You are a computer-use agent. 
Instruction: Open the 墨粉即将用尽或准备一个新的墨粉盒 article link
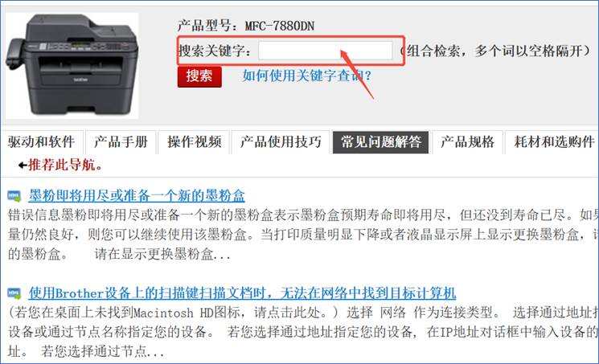tap(137, 195)
